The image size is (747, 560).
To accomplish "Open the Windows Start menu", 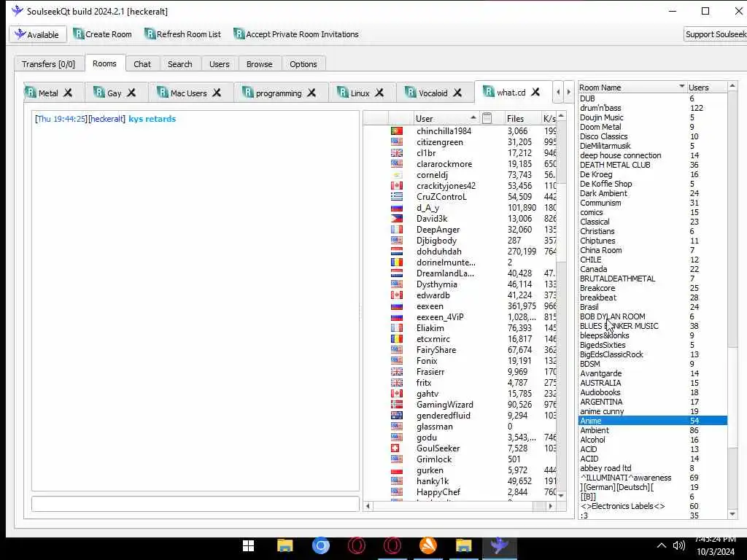I will (x=248, y=545).
